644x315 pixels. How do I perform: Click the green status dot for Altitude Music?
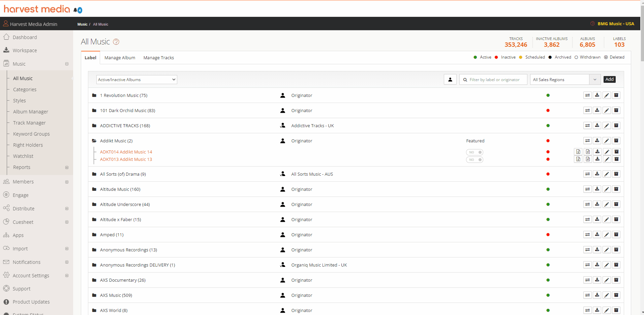(548, 189)
